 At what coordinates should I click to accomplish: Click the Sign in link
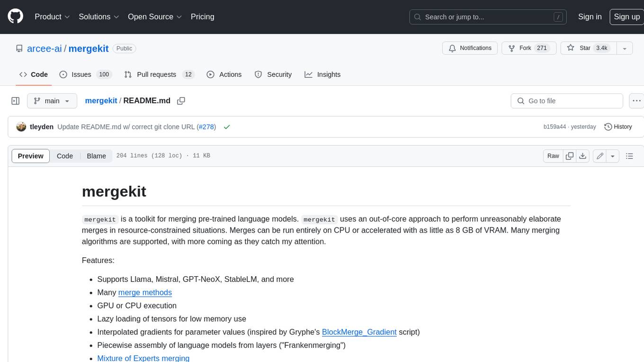[x=590, y=17]
